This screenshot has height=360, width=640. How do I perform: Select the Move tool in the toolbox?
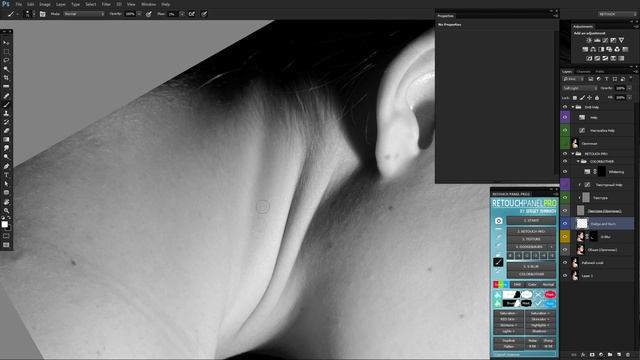[6, 43]
